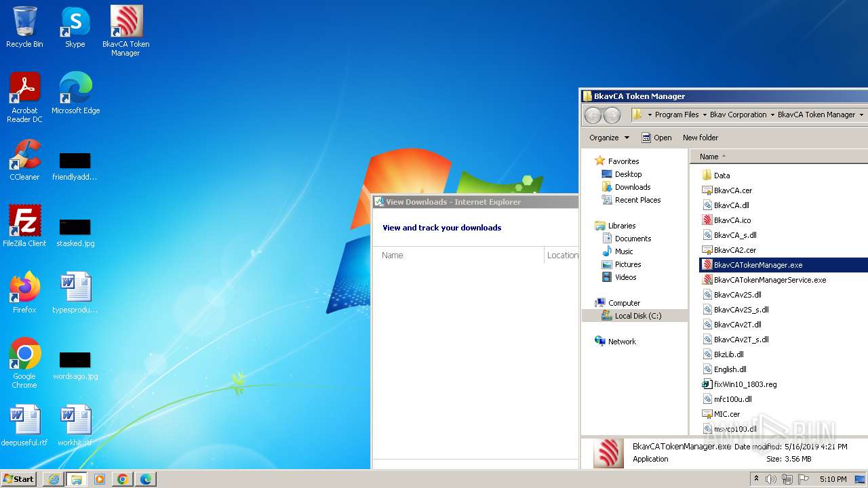This screenshot has height=488, width=868.
Task: Select the typesprodu... Word document
Action: [x=75, y=292]
